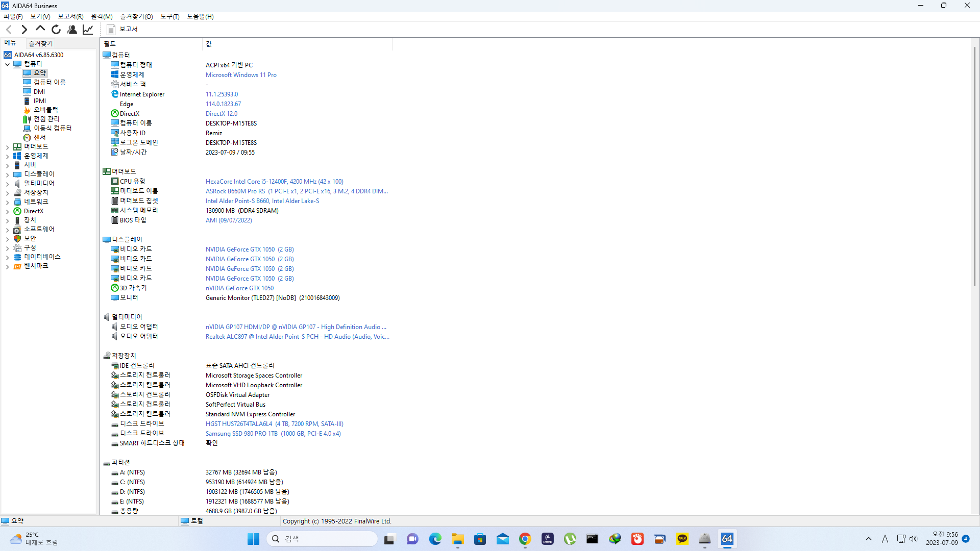Open AMI (09/07/2022) BIOS link
Image resolution: width=980 pixels, height=551 pixels.
point(229,220)
